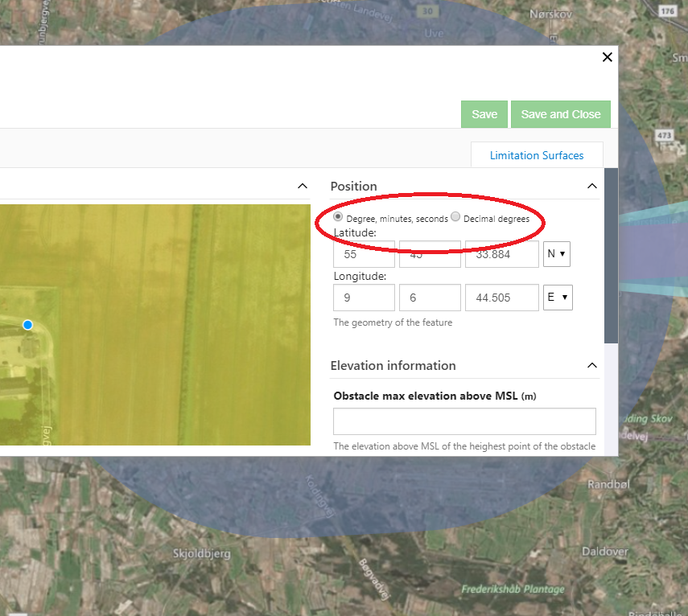Image resolution: width=688 pixels, height=616 pixels.
Task: Click the Save button
Action: (484, 114)
